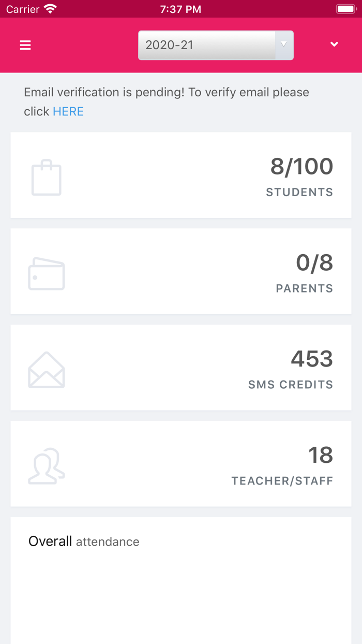The height and width of the screenshot is (644, 362).
Task: Open the 0/8 parents count
Action: tap(314, 263)
